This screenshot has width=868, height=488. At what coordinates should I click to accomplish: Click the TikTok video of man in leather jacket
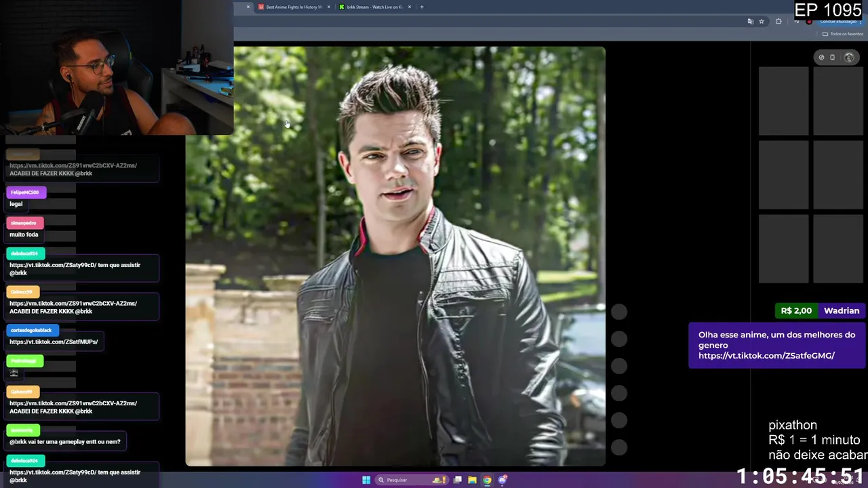pyautogui.click(x=395, y=256)
